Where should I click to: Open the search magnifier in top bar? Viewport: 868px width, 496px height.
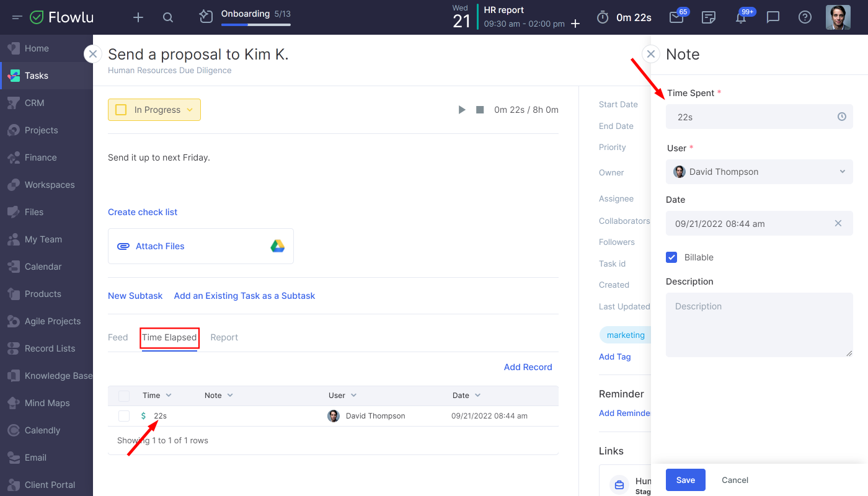[x=168, y=17]
